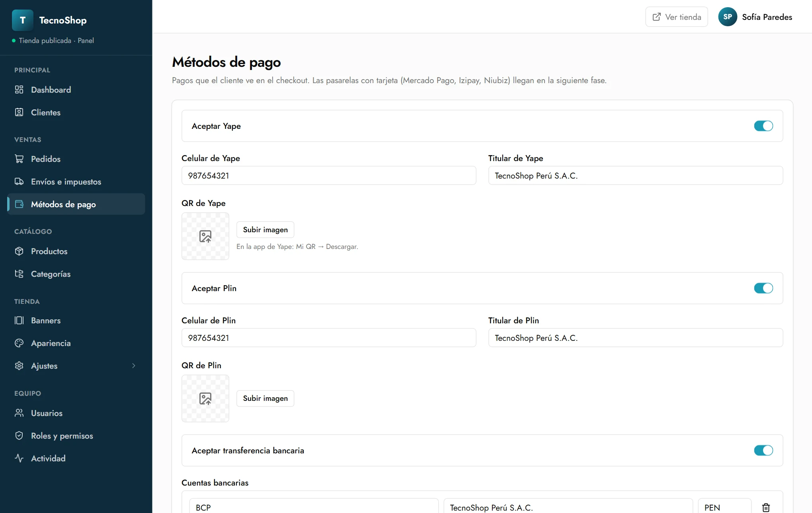Delete the BCP bank account row
The width and height of the screenshot is (812, 513).
(766, 507)
